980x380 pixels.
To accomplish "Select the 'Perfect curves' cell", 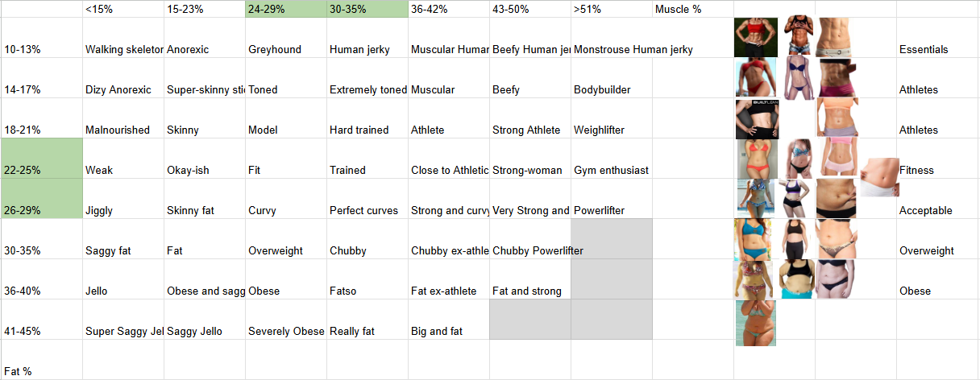I will [367, 199].
